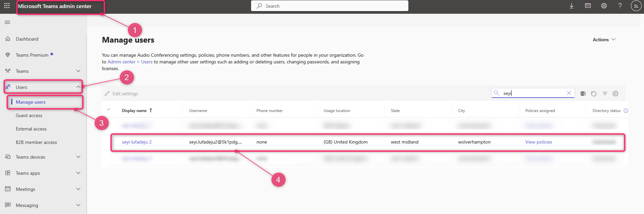Open the help question mark icon
Image resolution: width=644 pixels, height=214 pixels.
point(620,6)
